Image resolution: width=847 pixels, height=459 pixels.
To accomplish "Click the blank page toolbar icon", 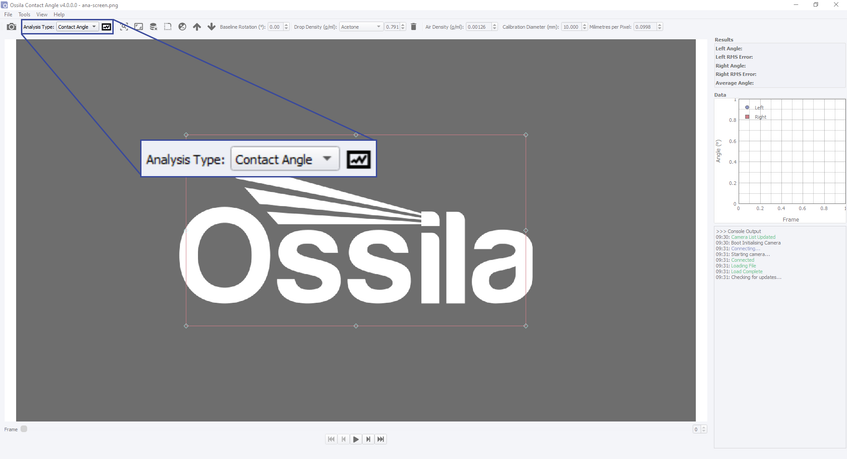I will tap(167, 26).
